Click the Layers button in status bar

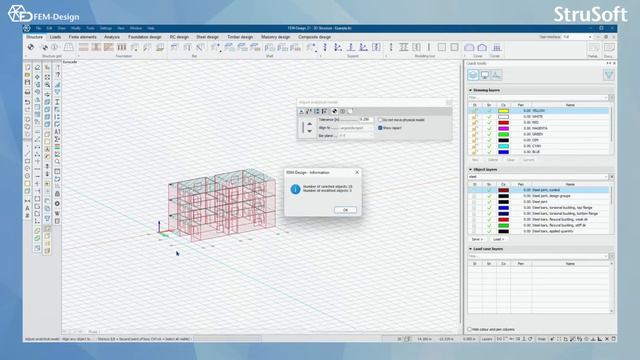[487, 339]
